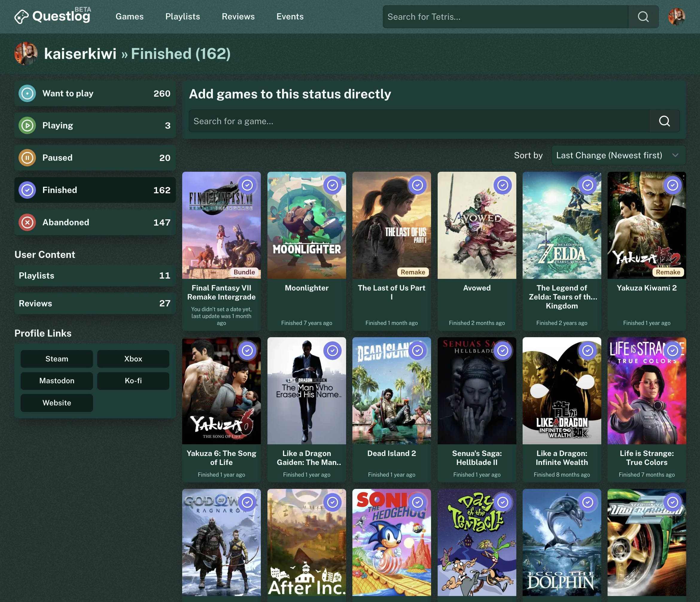Viewport: 700px width, 602px height.
Task: Click the Paused status pause icon
Action: click(x=27, y=158)
